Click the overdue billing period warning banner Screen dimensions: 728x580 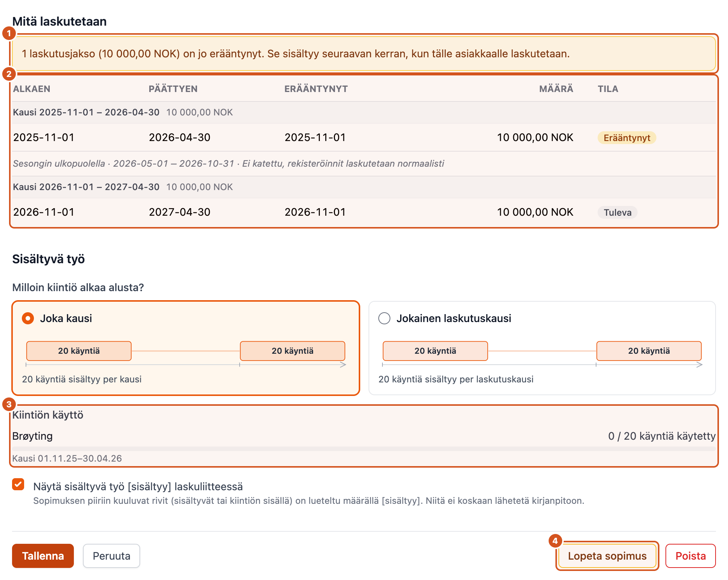click(364, 54)
